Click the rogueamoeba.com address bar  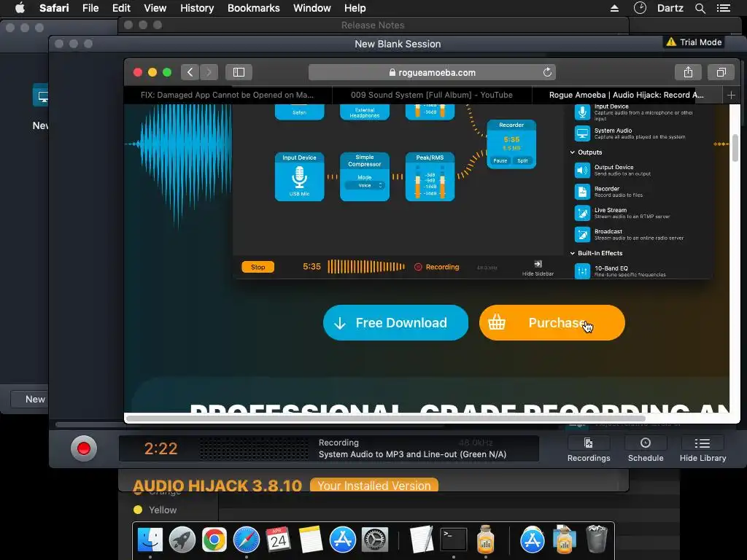click(432, 72)
